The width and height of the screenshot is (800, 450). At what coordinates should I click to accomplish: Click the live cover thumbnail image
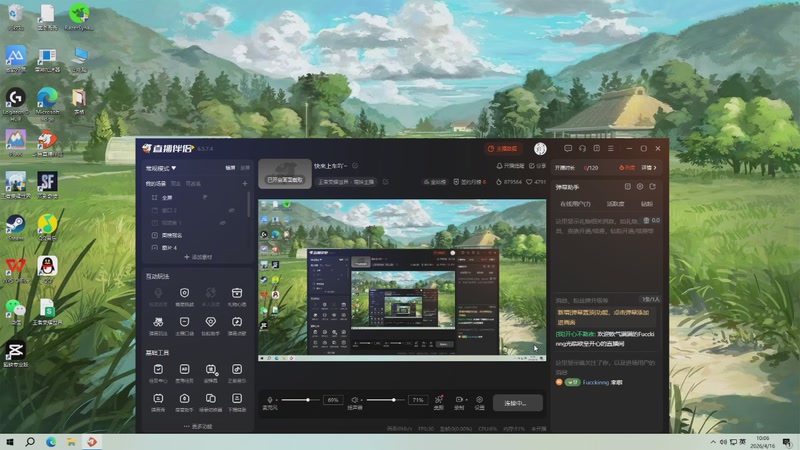click(x=285, y=173)
